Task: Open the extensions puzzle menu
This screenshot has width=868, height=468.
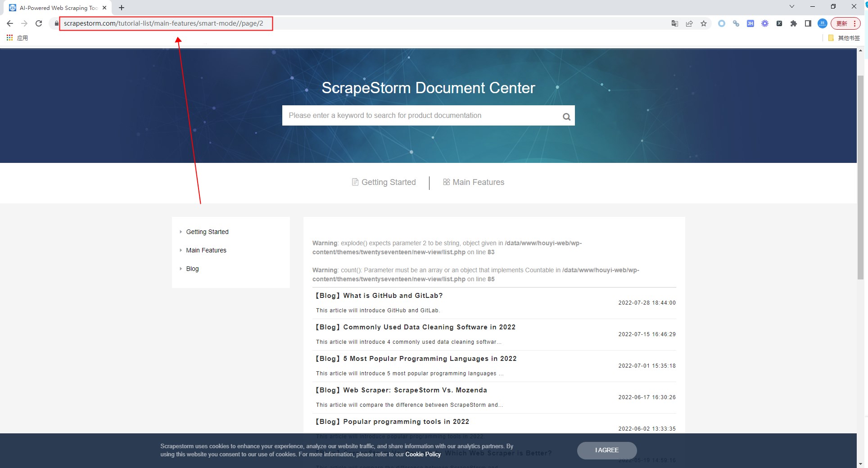Action: [794, 23]
